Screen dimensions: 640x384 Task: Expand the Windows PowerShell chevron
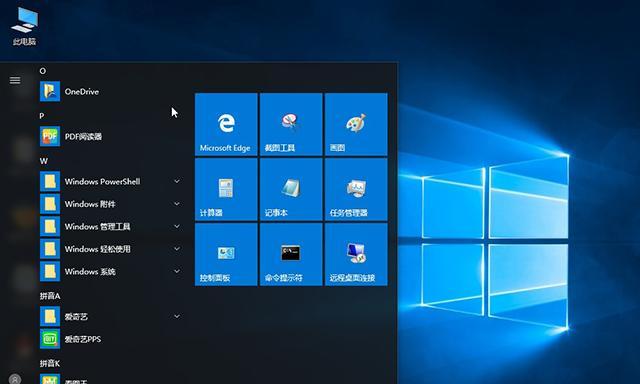[177, 181]
